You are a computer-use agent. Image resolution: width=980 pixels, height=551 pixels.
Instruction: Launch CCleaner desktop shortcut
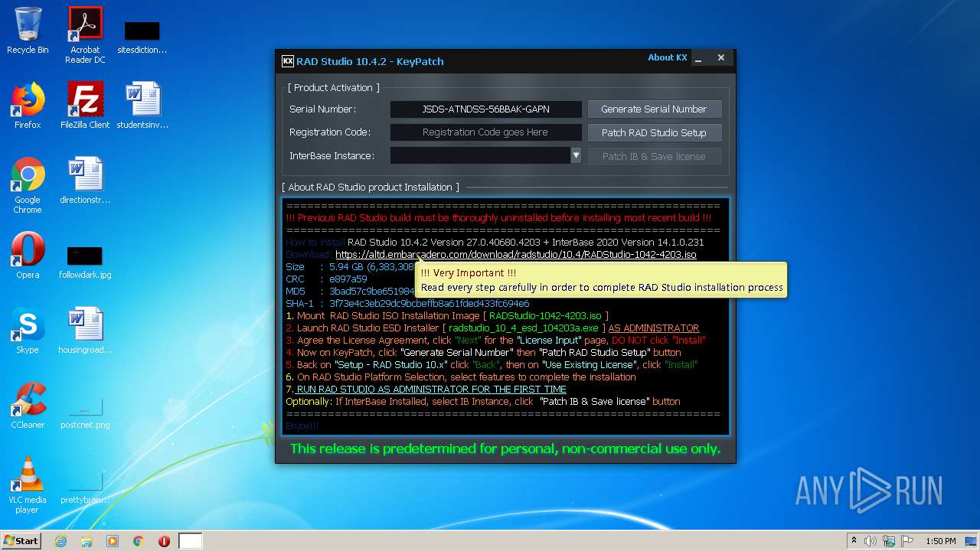coord(28,406)
